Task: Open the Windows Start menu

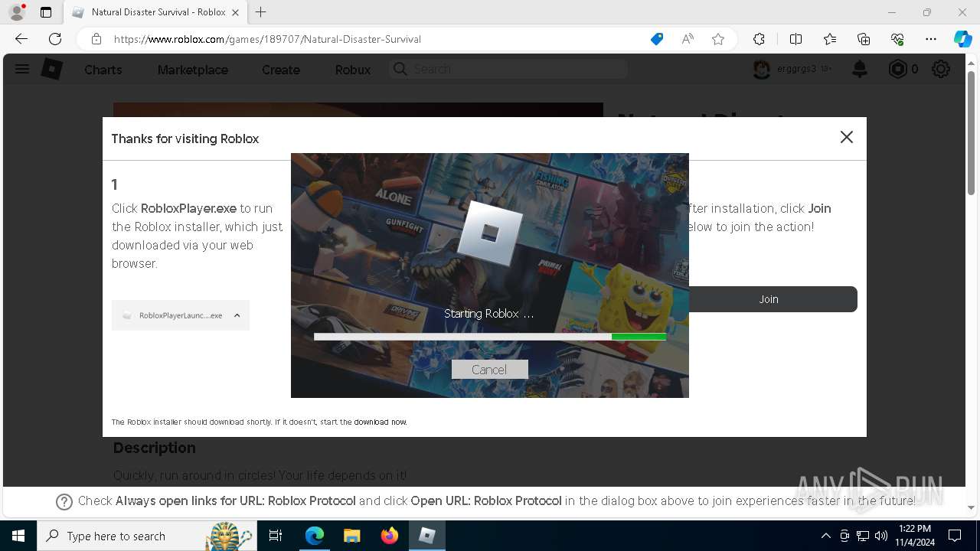Action: [18, 536]
